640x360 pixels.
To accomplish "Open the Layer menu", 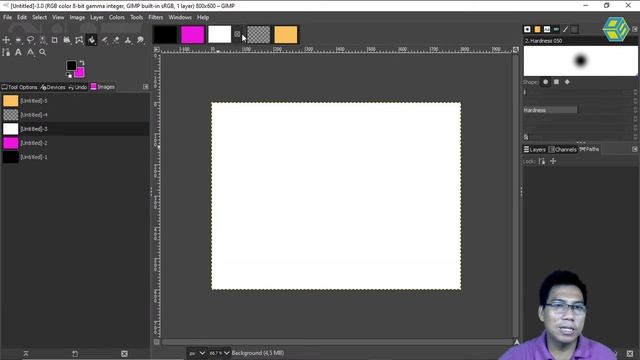I will coord(97,18).
